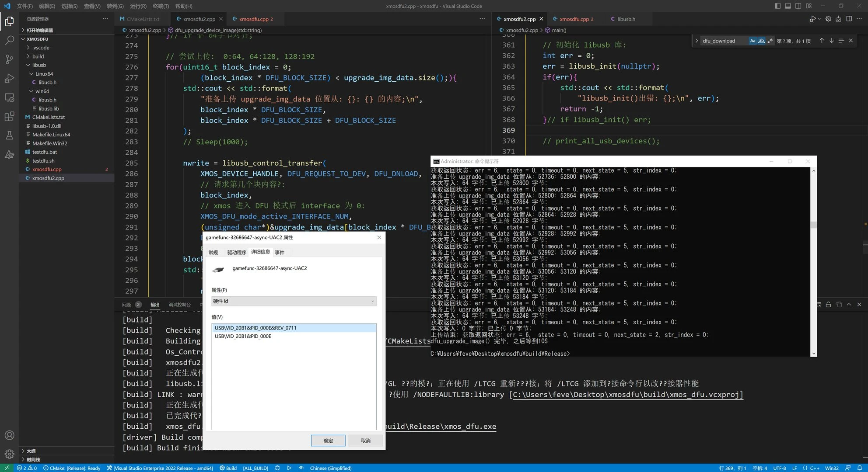This screenshot has width=868, height=472.
Task: Switch to libusb.h editor tab
Action: click(x=626, y=19)
